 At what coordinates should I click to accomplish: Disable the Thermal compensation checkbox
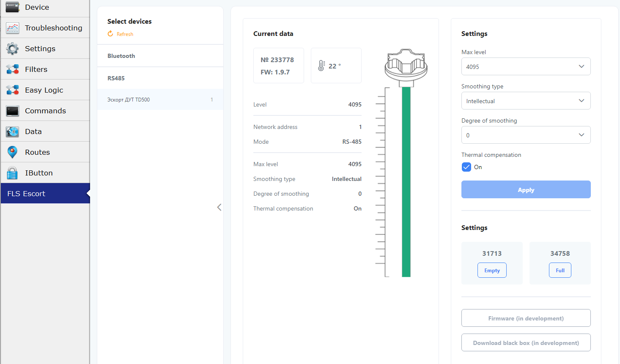coord(466,167)
